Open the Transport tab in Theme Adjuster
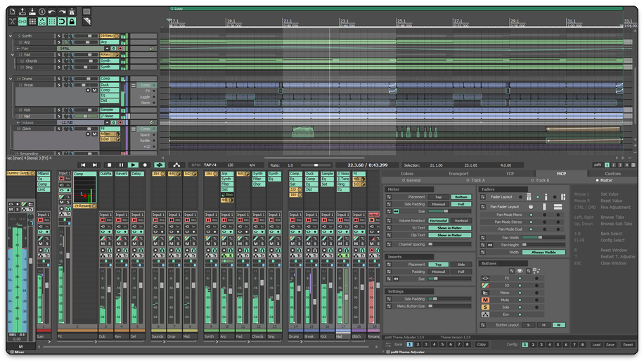Image resolution: width=644 pixels, height=363 pixels. pos(458,173)
